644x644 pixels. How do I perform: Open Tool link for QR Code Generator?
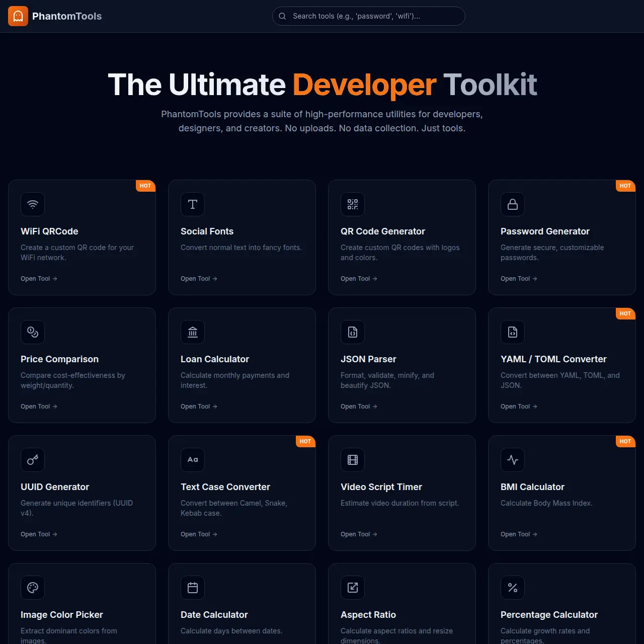pos(359,279)
